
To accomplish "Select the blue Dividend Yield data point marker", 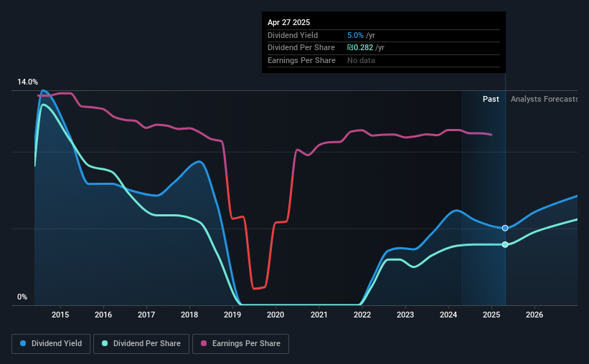I will (505, 228).
